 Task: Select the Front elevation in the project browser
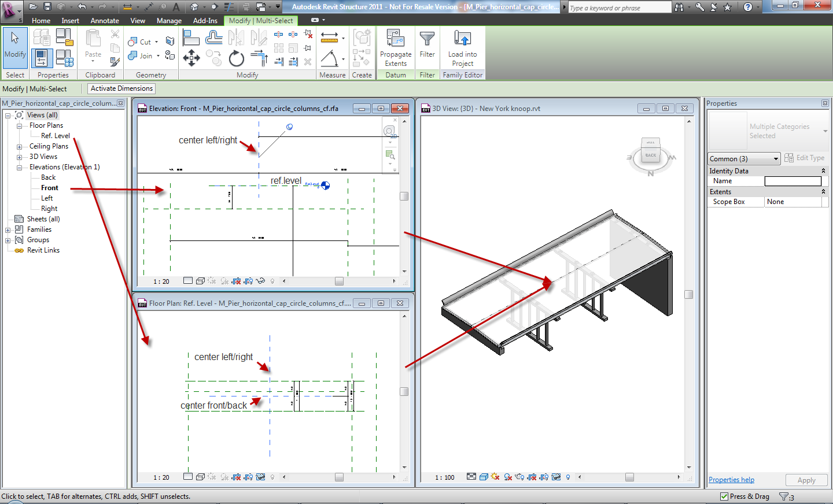pyautogui.click(x=50, y=188)
